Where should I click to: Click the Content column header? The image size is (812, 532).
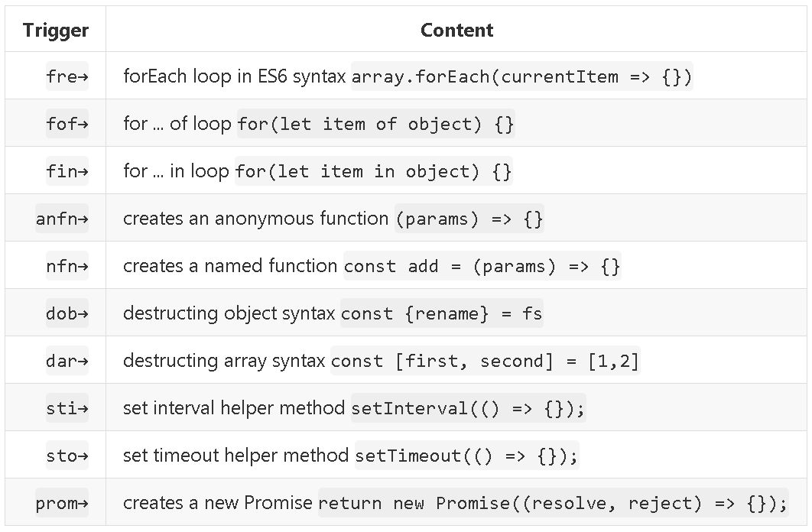(456, 31)
